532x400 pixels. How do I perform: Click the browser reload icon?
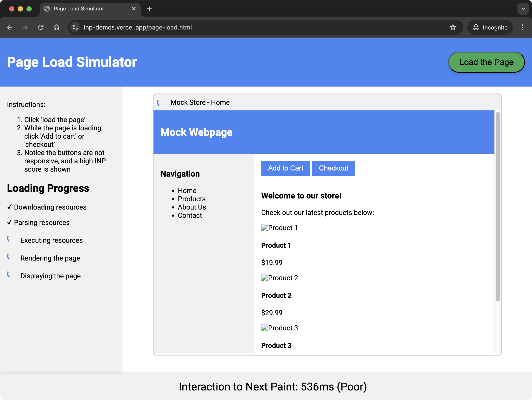(x=41, y=27)
